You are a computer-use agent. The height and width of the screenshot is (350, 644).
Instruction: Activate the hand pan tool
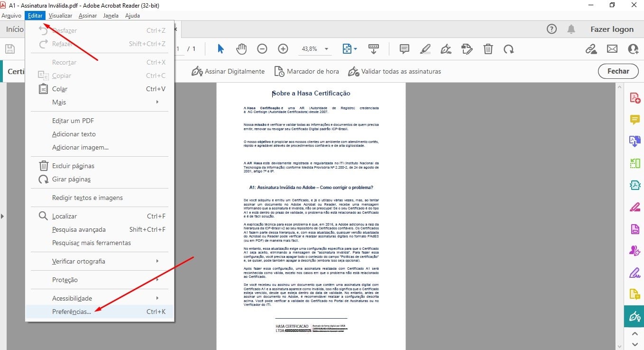pyautogui.click(x=241, y=48)
